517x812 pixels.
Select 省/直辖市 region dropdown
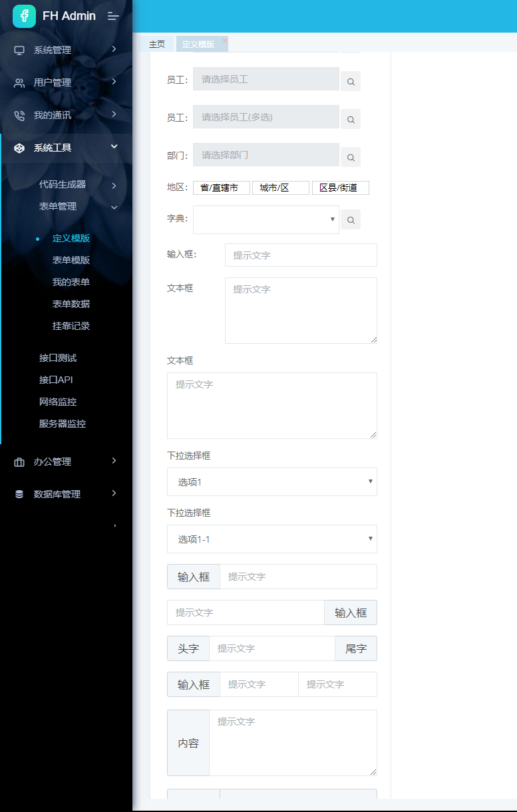coord(222,188)
